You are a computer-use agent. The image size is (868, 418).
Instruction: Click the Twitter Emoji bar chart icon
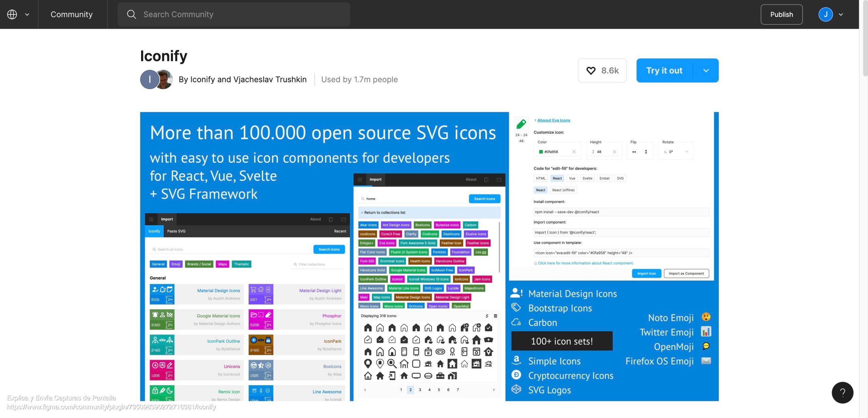[706, 332]
